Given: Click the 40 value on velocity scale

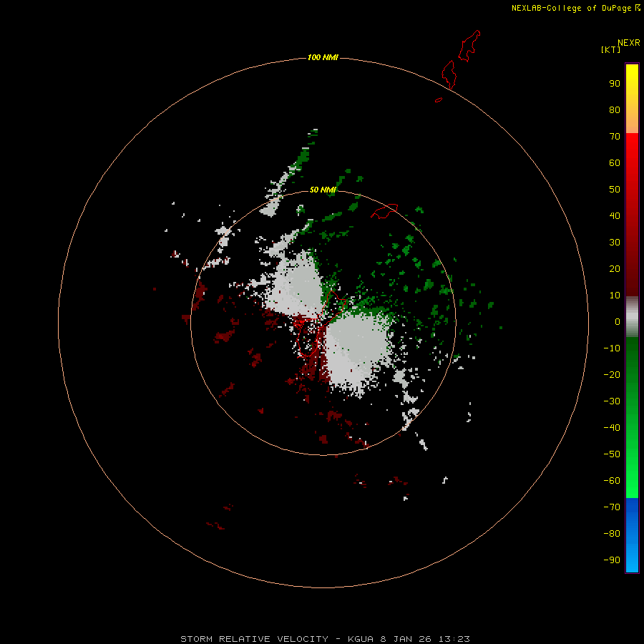Looking at the screenshot, I should (x=615, y=216).
